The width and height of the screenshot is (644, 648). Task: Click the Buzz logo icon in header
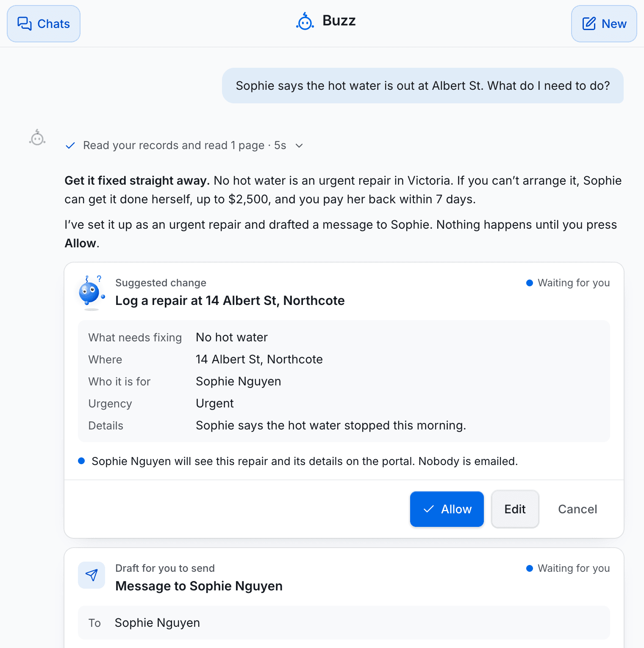click(x=305, y=21)
